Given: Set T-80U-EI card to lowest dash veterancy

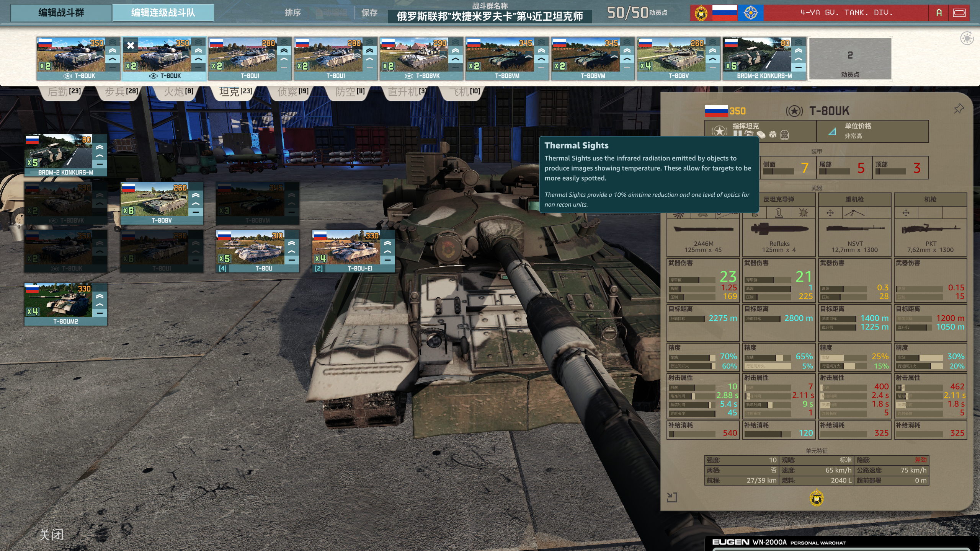Looking at the screenshot, I should pos(387,260).
